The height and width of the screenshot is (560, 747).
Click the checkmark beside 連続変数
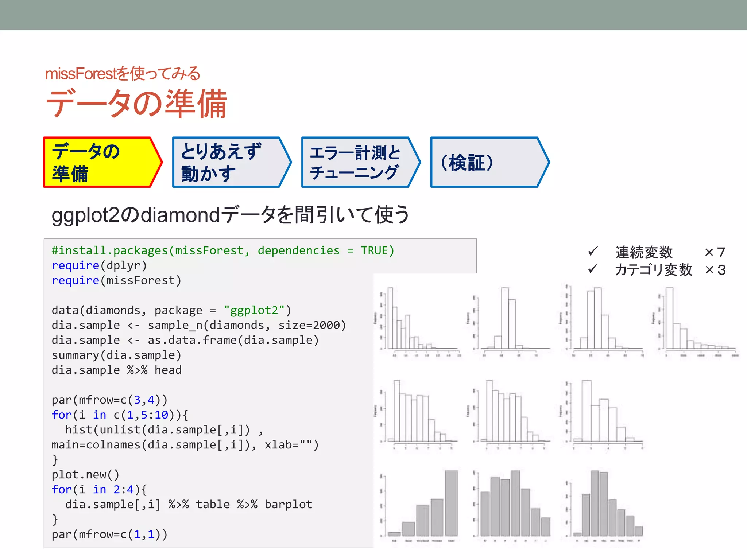point(593,251)
